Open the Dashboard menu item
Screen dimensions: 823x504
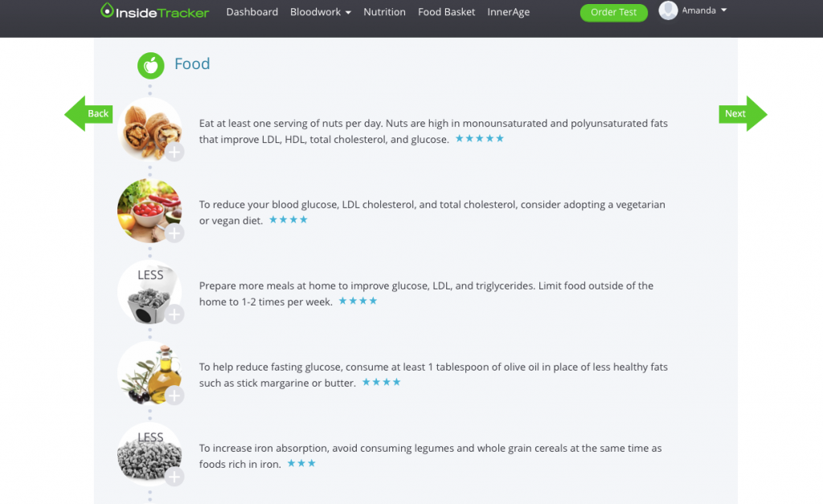(x=252, y=12)
